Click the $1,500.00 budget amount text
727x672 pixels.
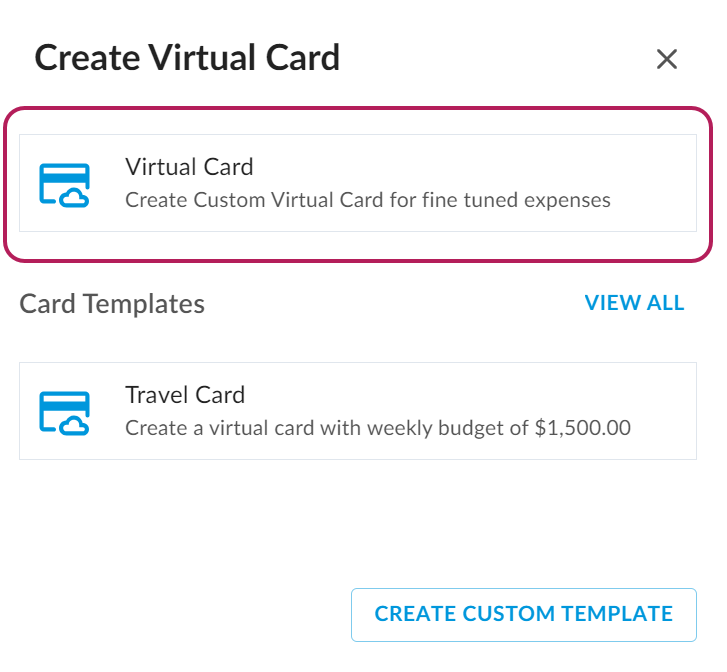[x=583, y=428]
